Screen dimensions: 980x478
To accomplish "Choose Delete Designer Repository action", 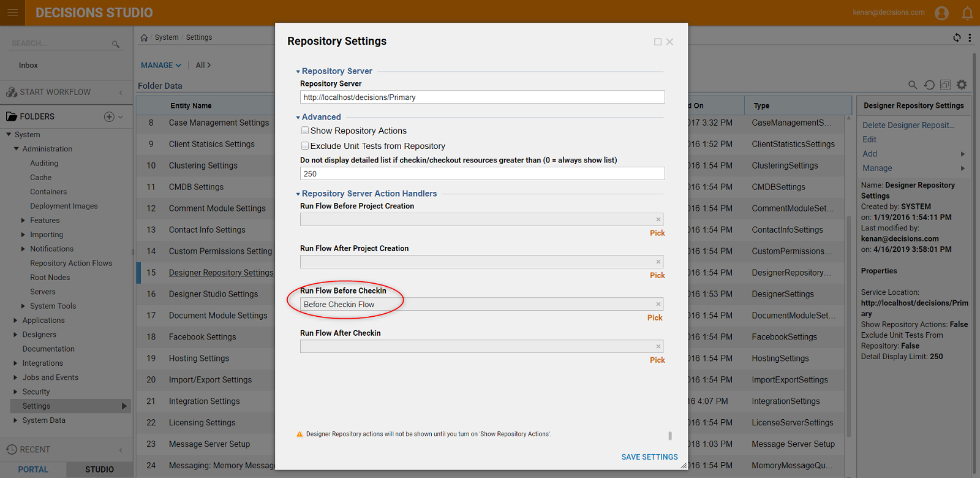I will click(908, 125).
